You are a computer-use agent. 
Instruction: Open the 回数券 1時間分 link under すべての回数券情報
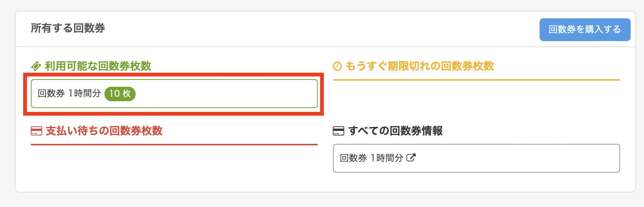tap(371, 158)
